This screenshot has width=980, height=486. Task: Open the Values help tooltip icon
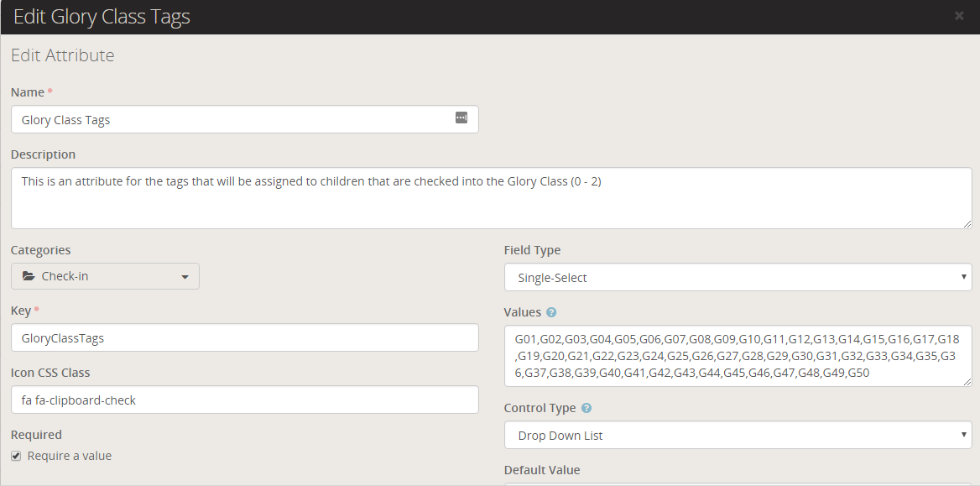click(x=551, y=313)
